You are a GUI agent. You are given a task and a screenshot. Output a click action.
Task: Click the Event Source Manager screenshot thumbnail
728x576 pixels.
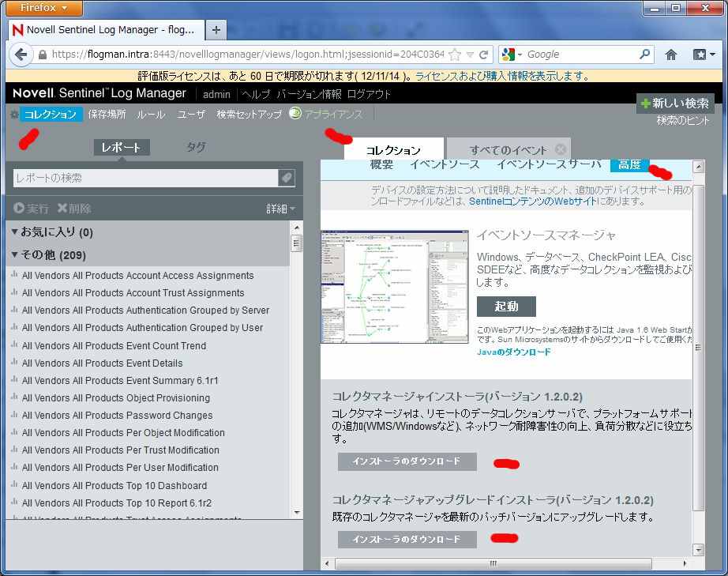395,287
